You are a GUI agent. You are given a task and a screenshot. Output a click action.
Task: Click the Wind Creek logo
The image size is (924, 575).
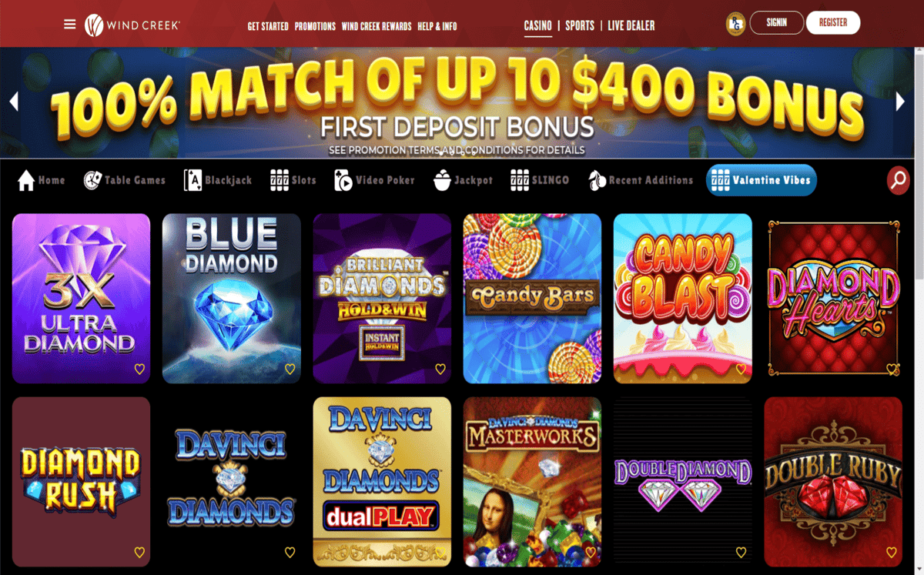click(x=132, y=25)
